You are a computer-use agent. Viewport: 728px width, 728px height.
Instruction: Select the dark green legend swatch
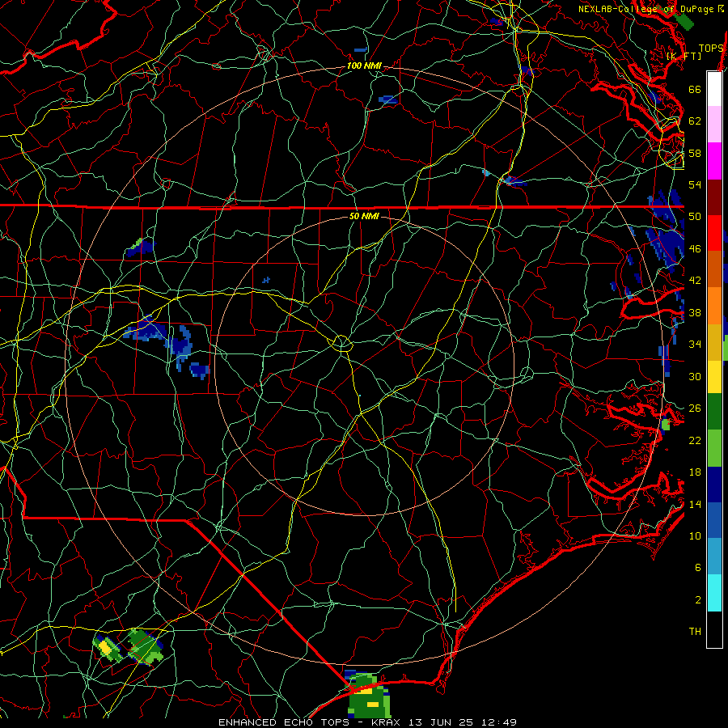714,412
